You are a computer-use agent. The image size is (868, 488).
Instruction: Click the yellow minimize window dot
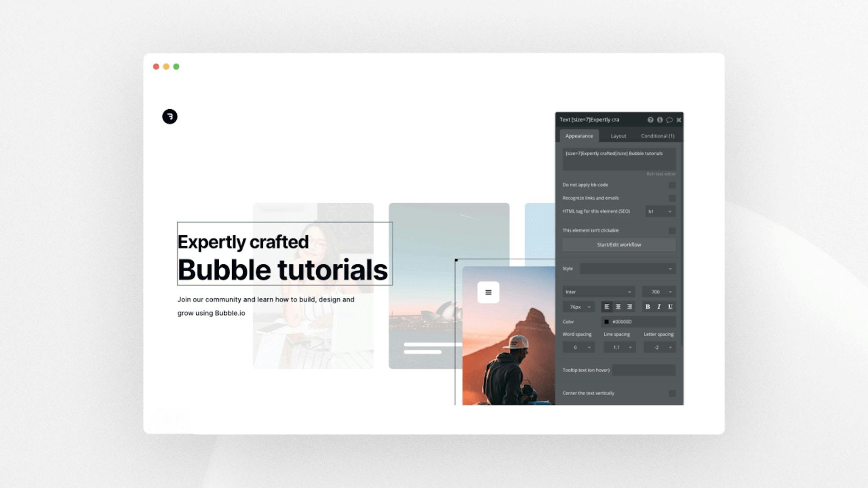coord(166,67)
